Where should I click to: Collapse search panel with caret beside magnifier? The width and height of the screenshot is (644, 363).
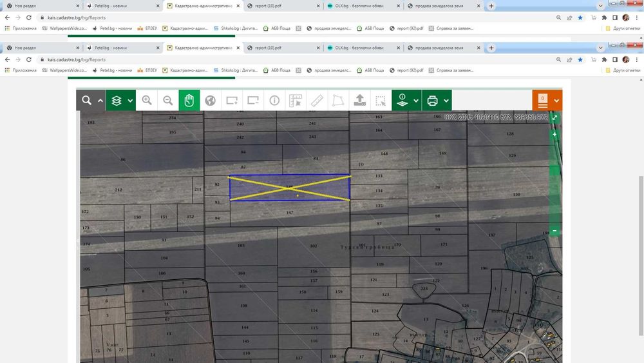pyautogui.click(x=100, y=101)
